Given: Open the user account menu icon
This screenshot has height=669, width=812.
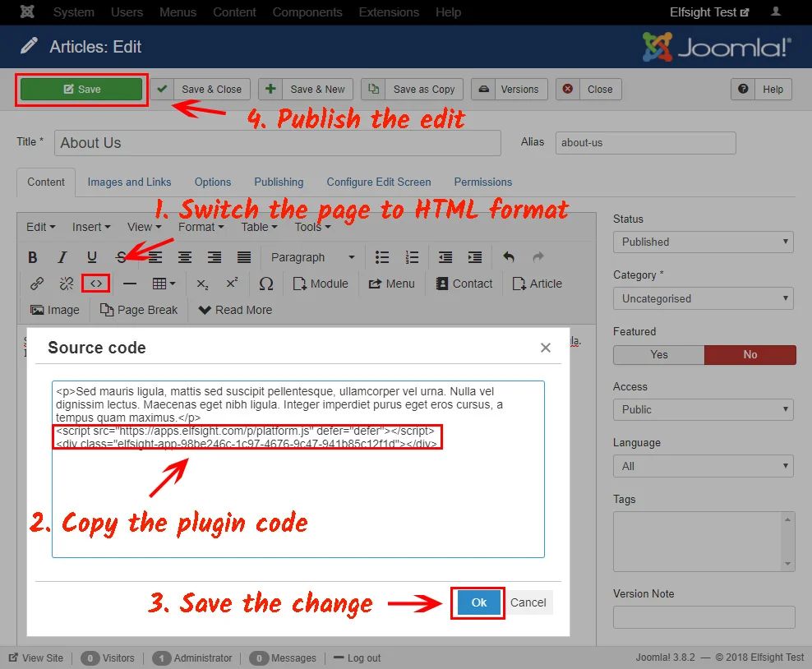Looking at the screenshot, I should (776, 12).
